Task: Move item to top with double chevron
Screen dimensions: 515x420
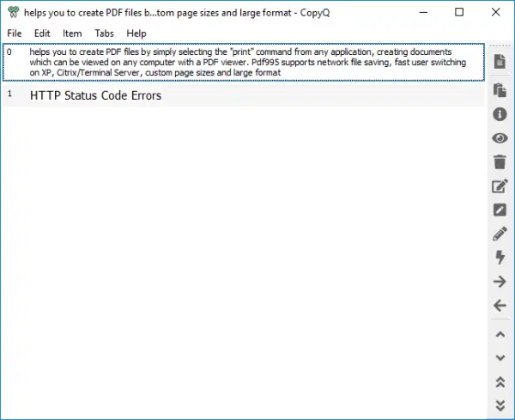Action: tap(500, 382)
